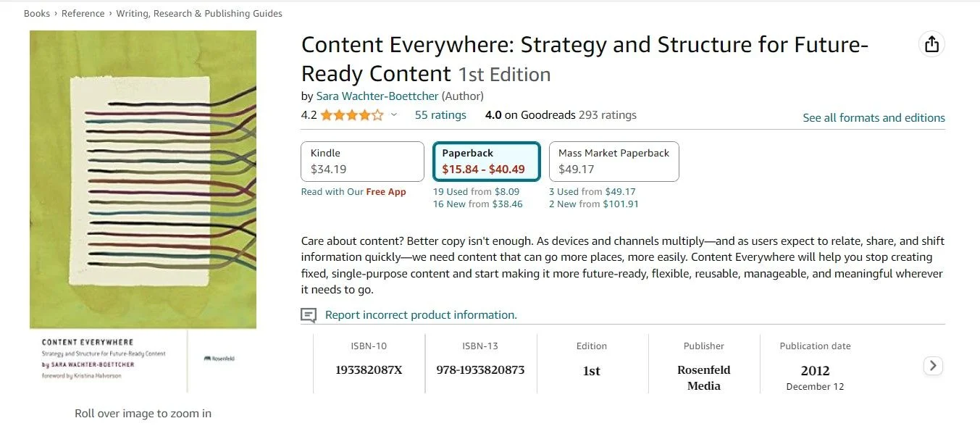Click the next arrow in product details
This screenshot has width=980, height=426.
click(x=934, y=366)
